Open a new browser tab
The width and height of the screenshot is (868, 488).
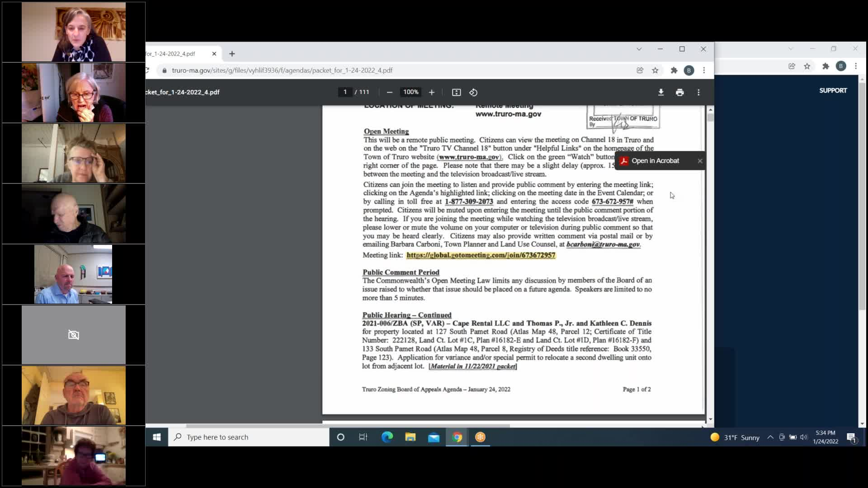point(232,54)
